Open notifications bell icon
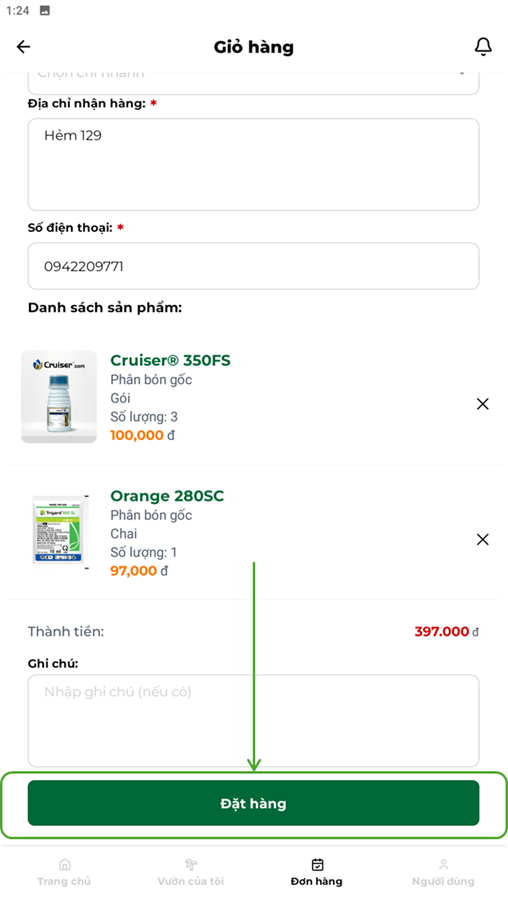The width and height of the screenshot is (508, 900). [x=483, y=46]
